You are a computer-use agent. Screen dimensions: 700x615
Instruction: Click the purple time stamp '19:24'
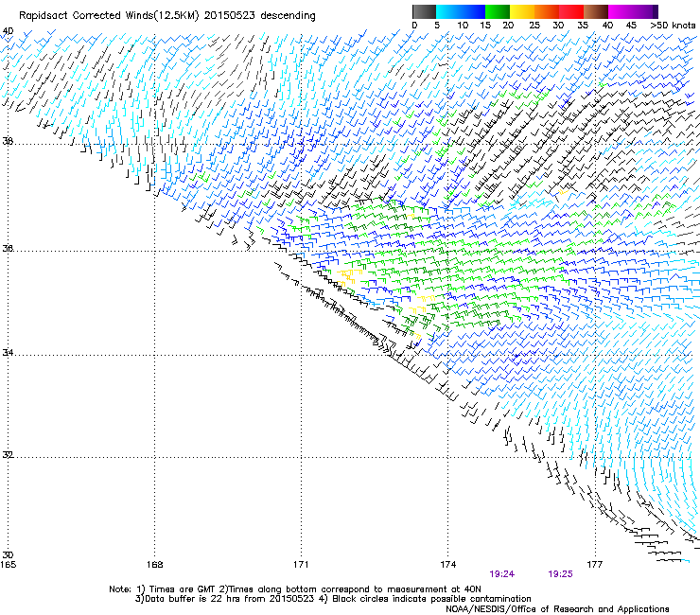tap(501, 574)
